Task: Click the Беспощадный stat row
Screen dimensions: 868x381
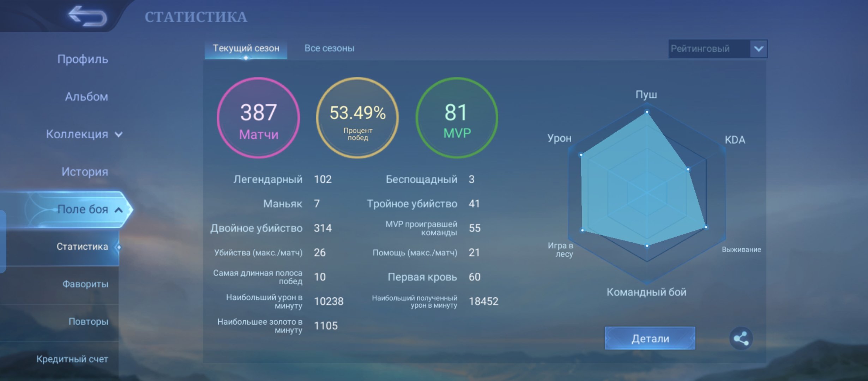Action: coord(430,179)
